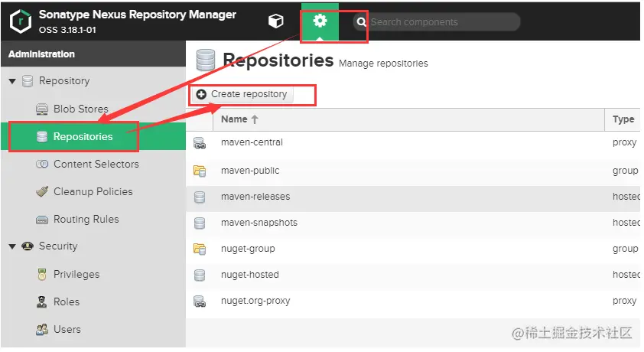The width and height of the screenshot is (644, 352).
Task: Open the maven-releases repository
Action: 255,197
